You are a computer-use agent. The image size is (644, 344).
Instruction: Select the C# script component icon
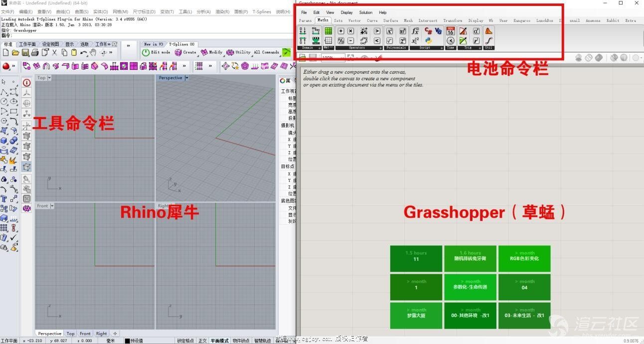tap(428, 31)
